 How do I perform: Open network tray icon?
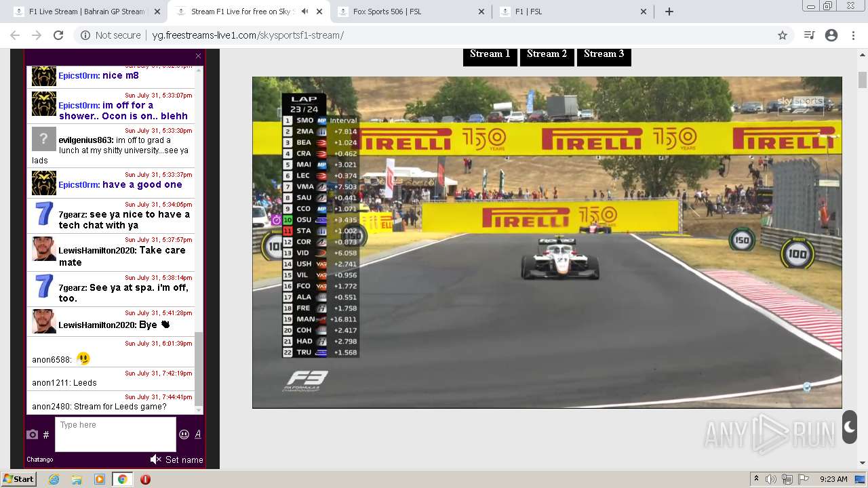[787, 479]
